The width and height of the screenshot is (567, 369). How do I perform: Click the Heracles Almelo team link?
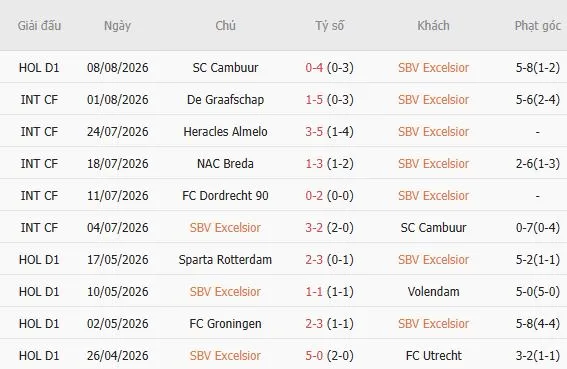225,132
